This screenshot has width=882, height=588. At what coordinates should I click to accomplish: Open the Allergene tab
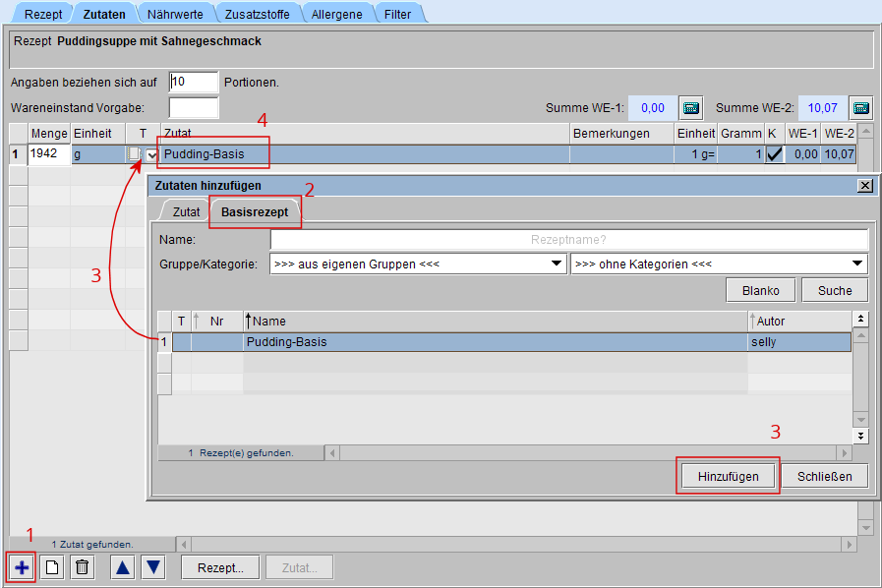336,14
